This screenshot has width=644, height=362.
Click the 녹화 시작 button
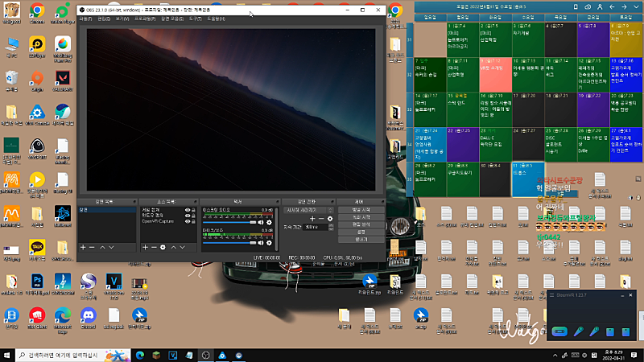(361, 217)
